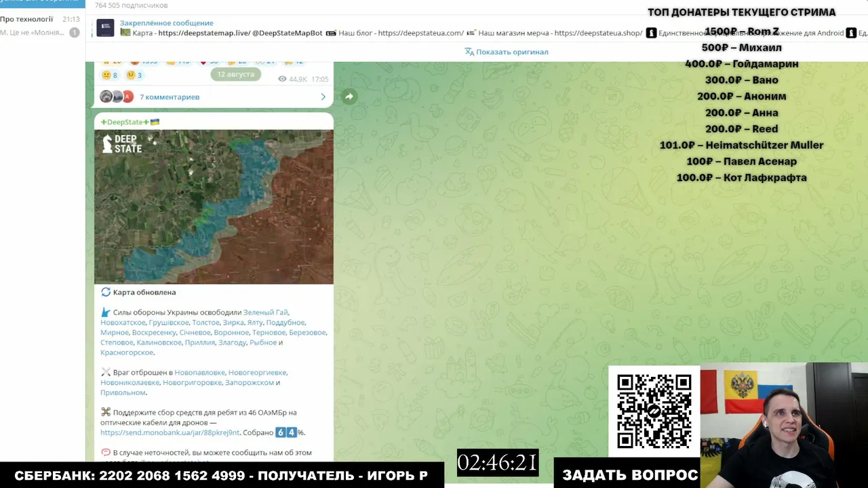Image resolution: width=868 pixels, height=488 pixels.
Task: Click the forward arrow beside the post
Action: 349,97
